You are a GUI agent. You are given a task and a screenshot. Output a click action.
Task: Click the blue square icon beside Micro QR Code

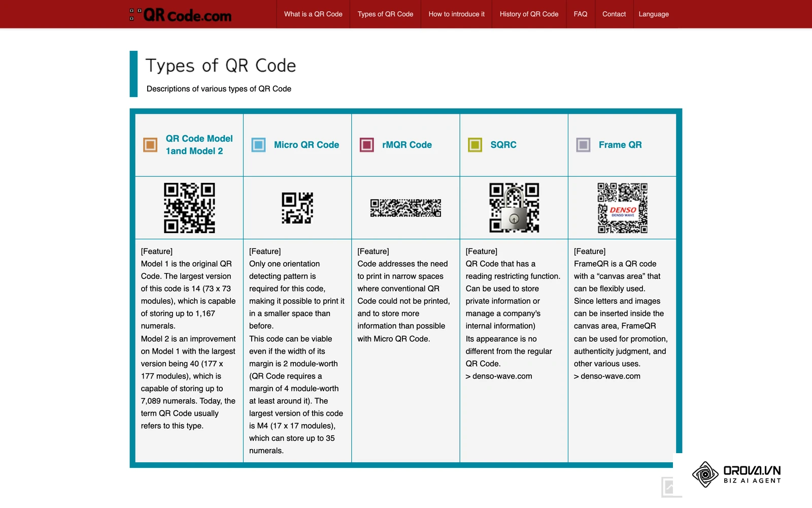click(x=259, y=145)
